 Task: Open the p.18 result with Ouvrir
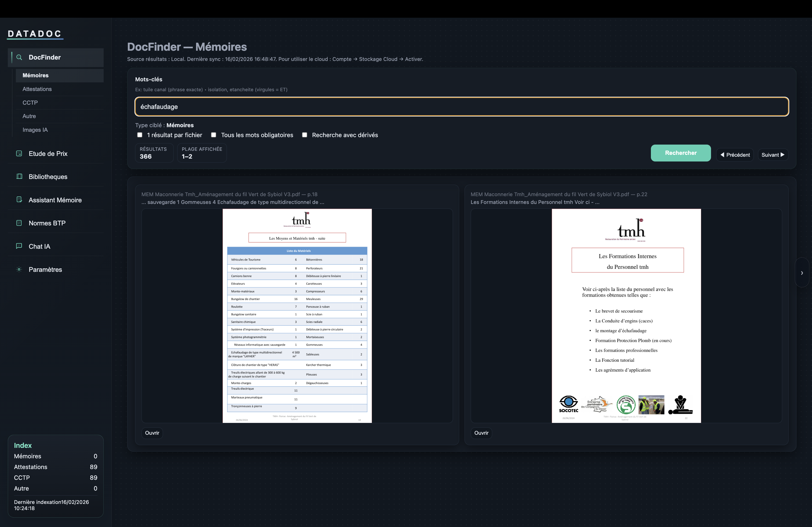click(152, 433)
